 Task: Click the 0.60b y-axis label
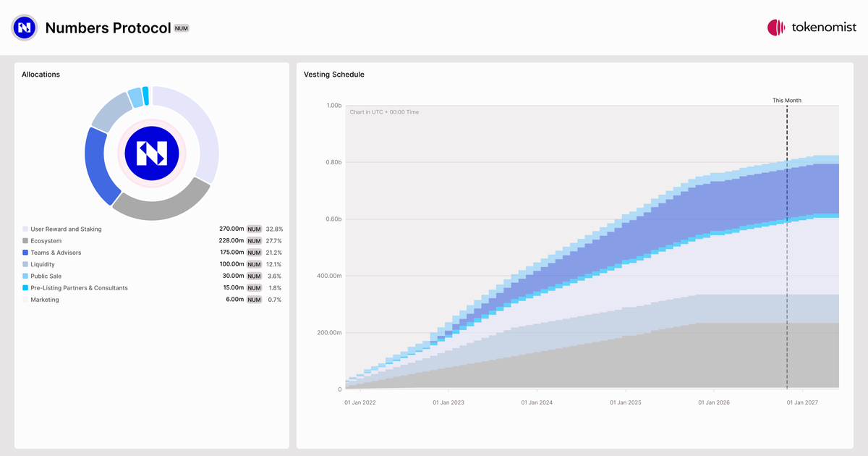pyautogui.click(x=334, y=219)
